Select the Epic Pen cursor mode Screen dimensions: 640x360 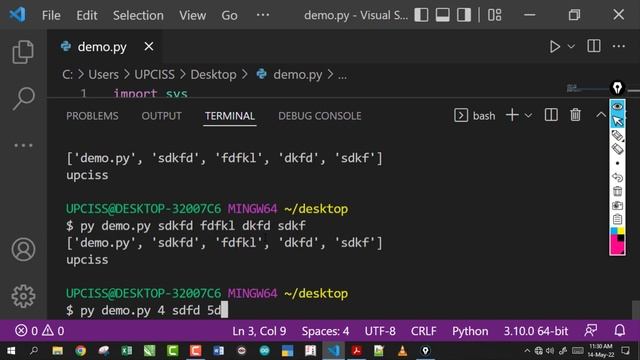click(x=617, y=121)
